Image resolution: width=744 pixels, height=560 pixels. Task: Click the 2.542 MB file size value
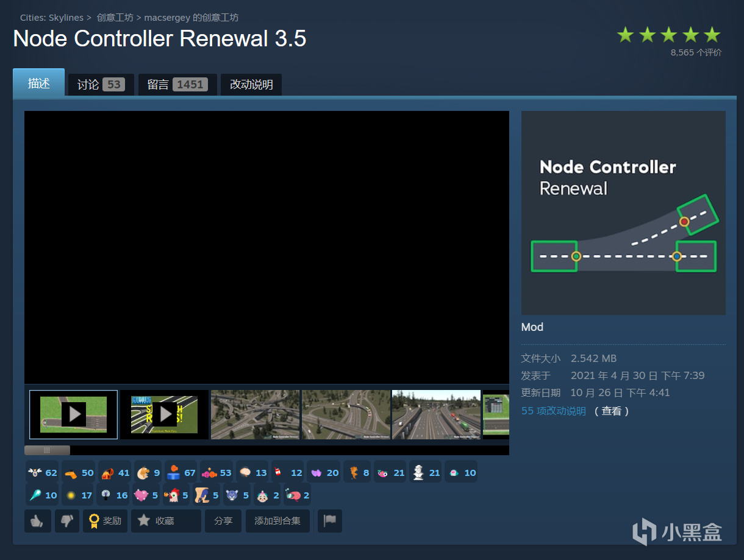coord(593,358)
